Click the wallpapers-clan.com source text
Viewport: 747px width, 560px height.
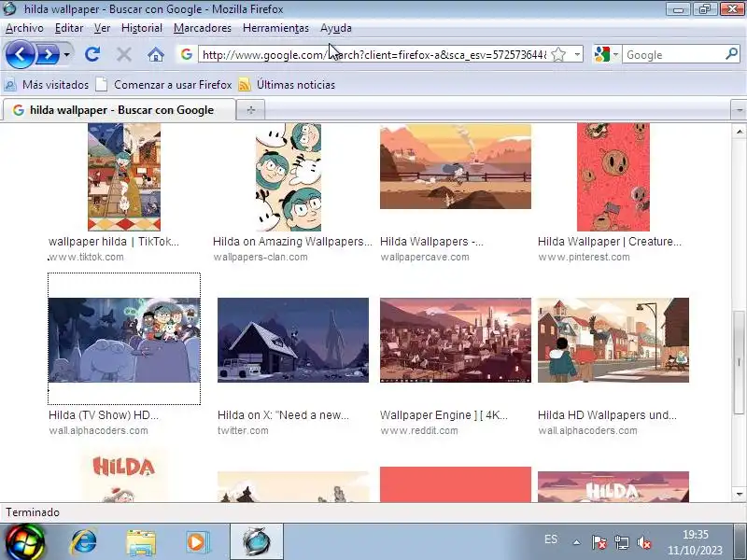tap(261, 258)
